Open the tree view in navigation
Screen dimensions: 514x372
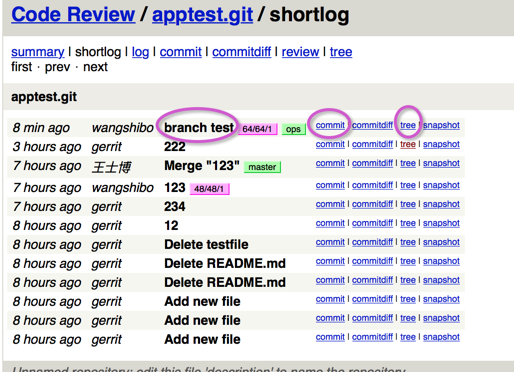point(341,52)
